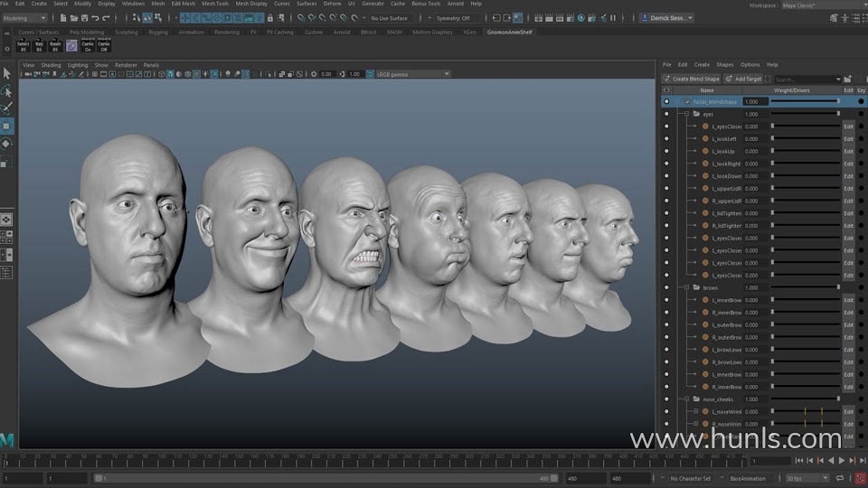Viewport: 868px width, 488px height.
Task: Open the sRGB gamma view transform dropdown
Action: [x=411, y=74]
